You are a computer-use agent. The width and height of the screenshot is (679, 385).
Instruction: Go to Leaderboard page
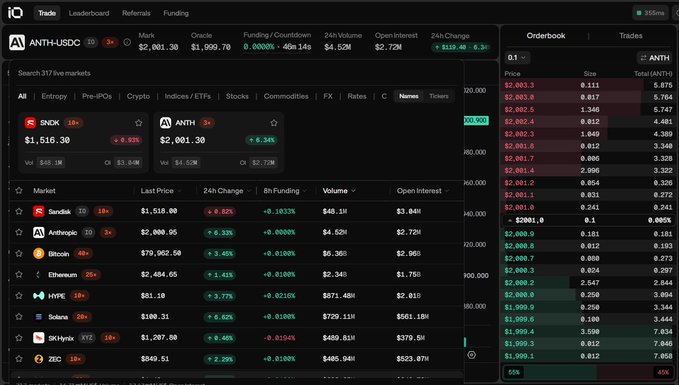pos(89,13)
